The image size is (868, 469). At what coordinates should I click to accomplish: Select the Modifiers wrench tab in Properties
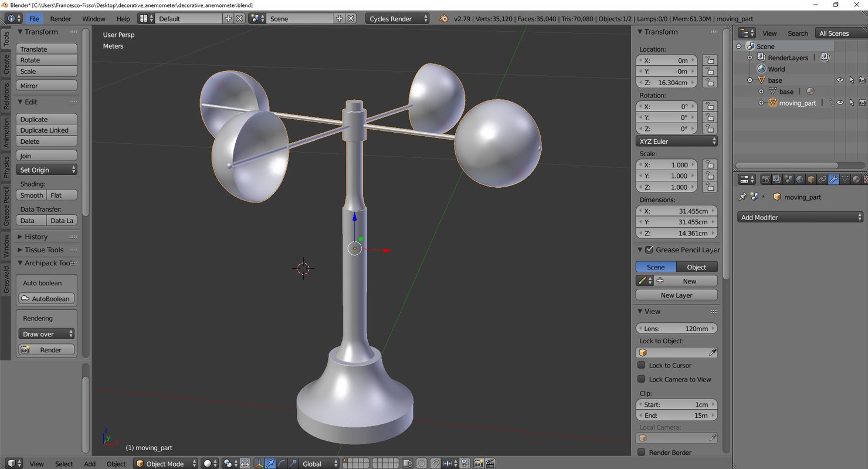834,180
